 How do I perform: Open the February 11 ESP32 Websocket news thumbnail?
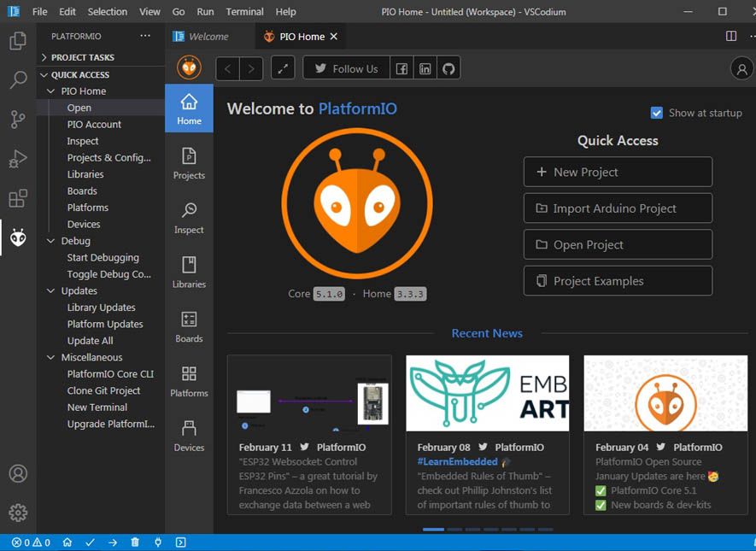pos(309,393)
